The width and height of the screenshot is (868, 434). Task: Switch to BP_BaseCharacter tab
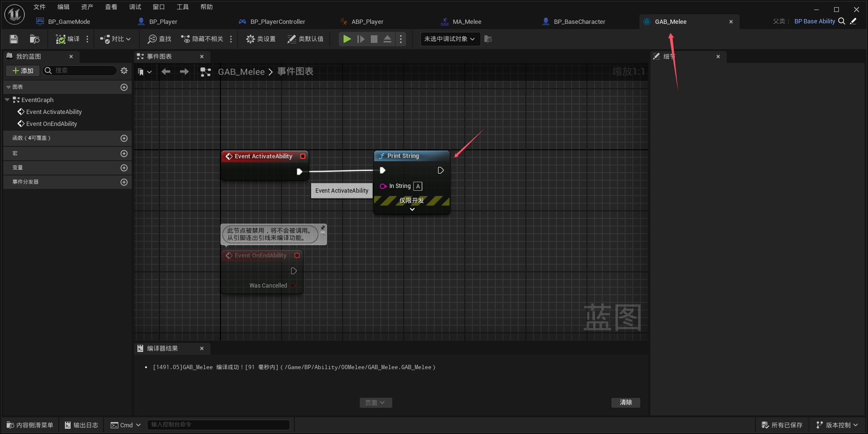[579, 21]
